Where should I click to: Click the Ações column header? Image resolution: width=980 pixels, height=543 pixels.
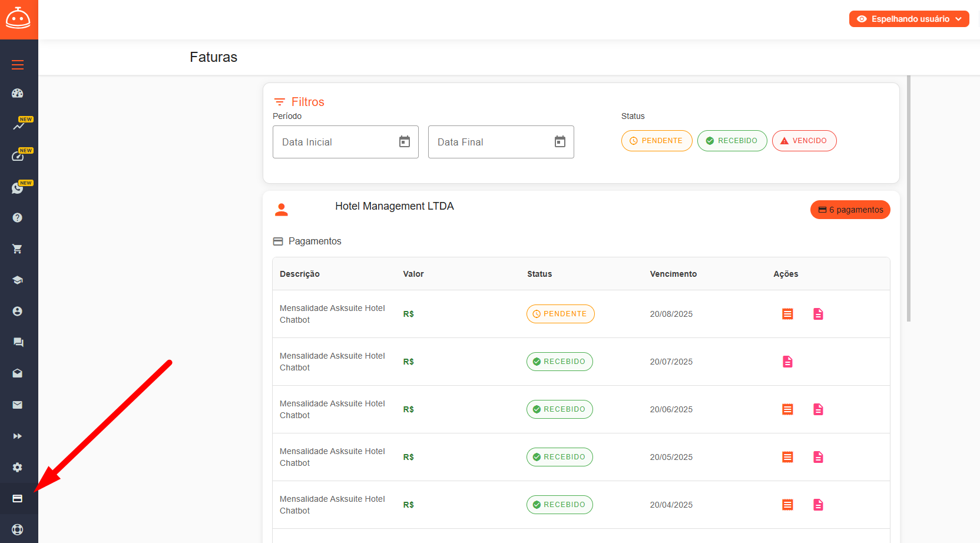(x=786, y=274)
